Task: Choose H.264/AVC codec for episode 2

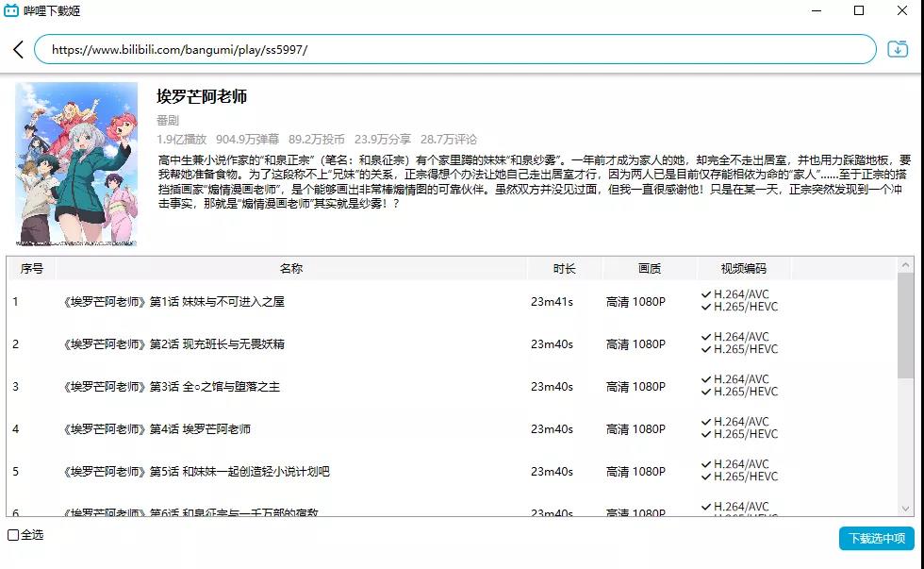Action: point(735,337)
